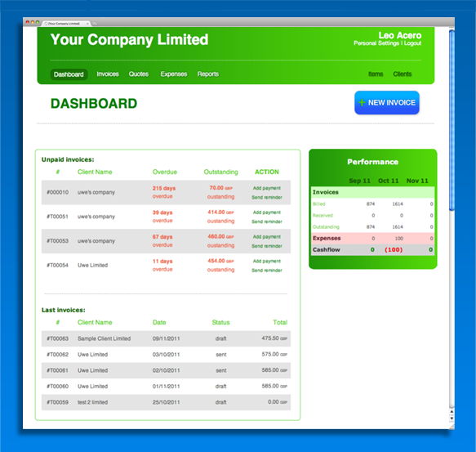Open the Reports section

(x=208, y=74)
